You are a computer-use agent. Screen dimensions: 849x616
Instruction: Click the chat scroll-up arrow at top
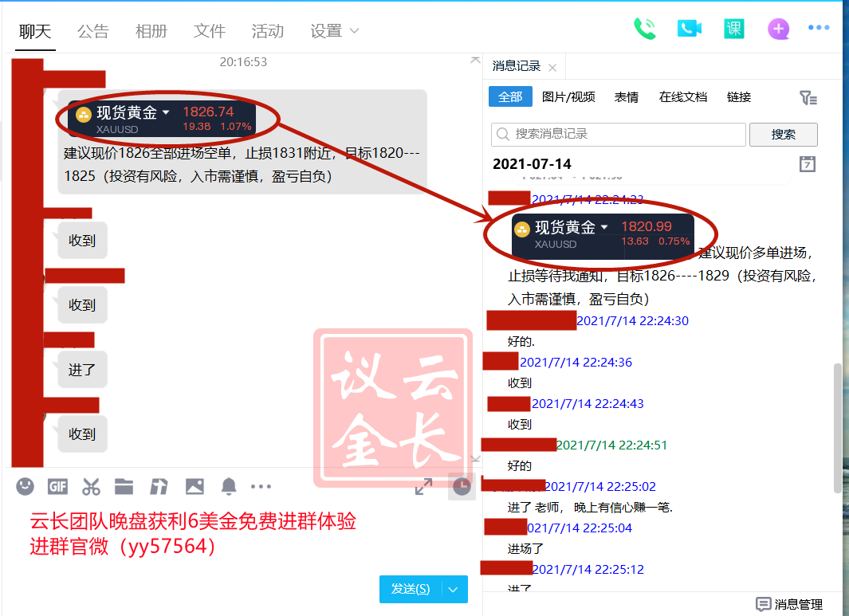pos(475,60)
